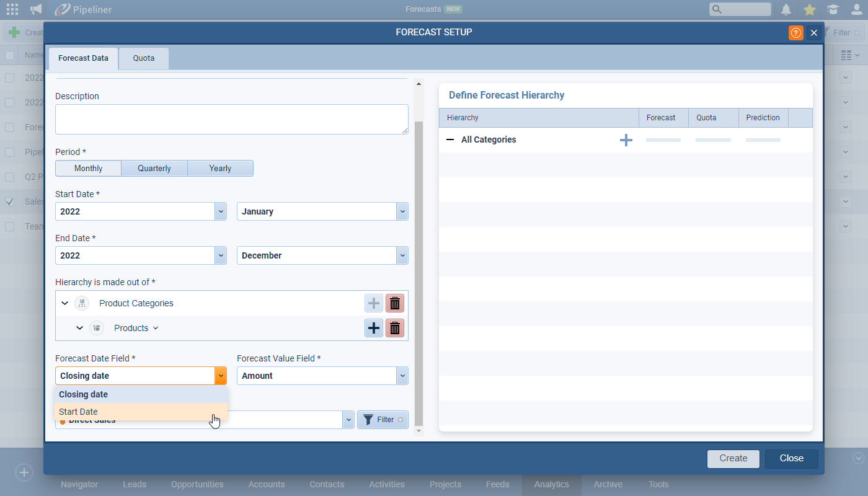
Task: Open the notifications bell icon
Action: click(786, 9)
